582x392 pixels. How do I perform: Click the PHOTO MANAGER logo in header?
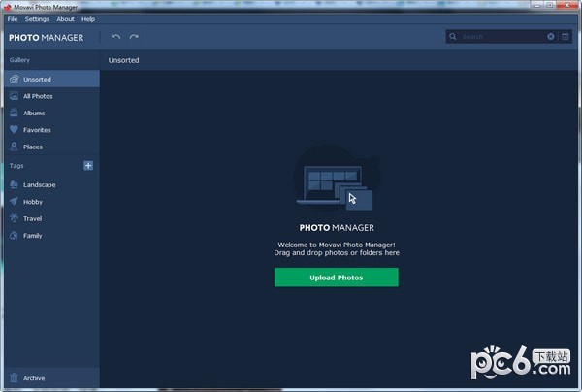46,38
